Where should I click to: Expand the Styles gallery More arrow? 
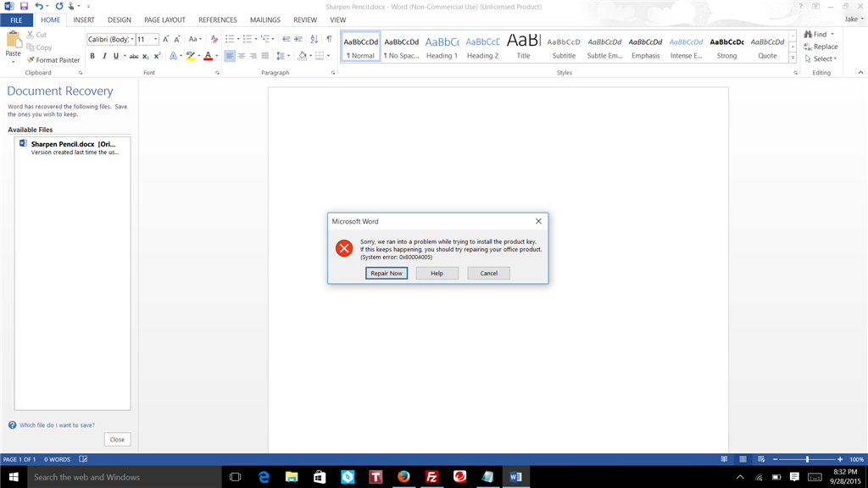coord(793,58)
